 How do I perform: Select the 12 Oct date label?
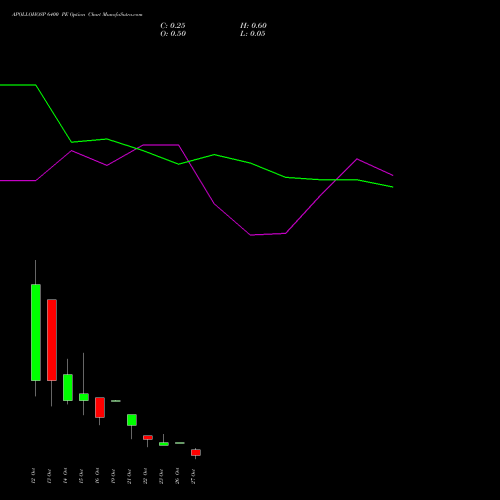(33, 476)
